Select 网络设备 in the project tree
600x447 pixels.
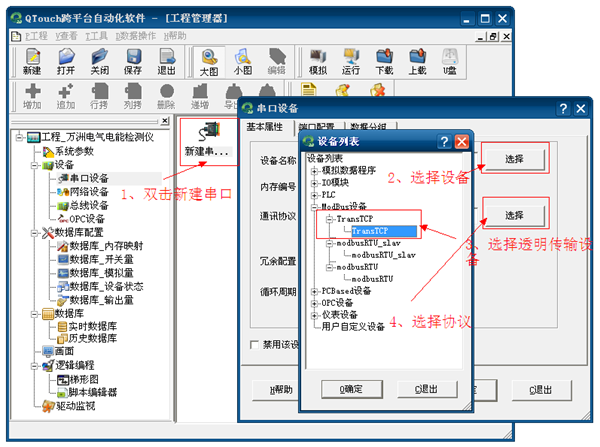tap(88, 192)
